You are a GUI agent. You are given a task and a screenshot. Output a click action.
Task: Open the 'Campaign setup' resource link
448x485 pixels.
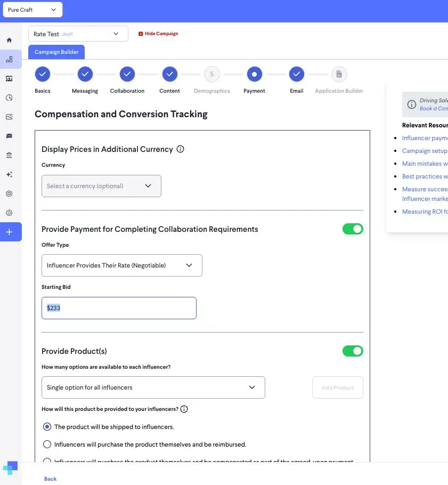pos(425,151)
